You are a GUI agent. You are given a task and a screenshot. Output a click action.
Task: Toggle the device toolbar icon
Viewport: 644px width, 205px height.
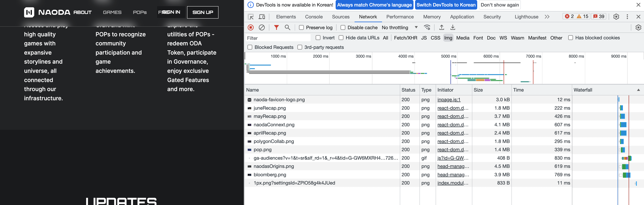(x=262, y=17)
